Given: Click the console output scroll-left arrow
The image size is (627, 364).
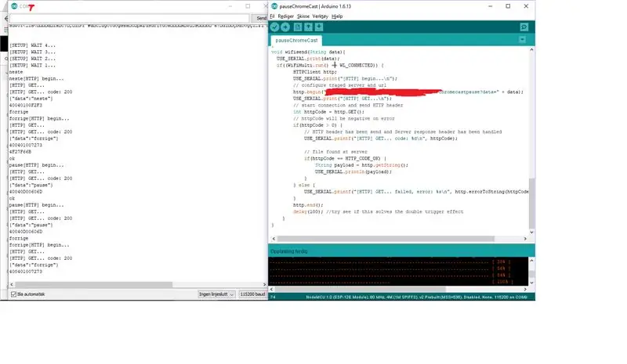Looking at the screenshot, I should [x=271, y=289].
